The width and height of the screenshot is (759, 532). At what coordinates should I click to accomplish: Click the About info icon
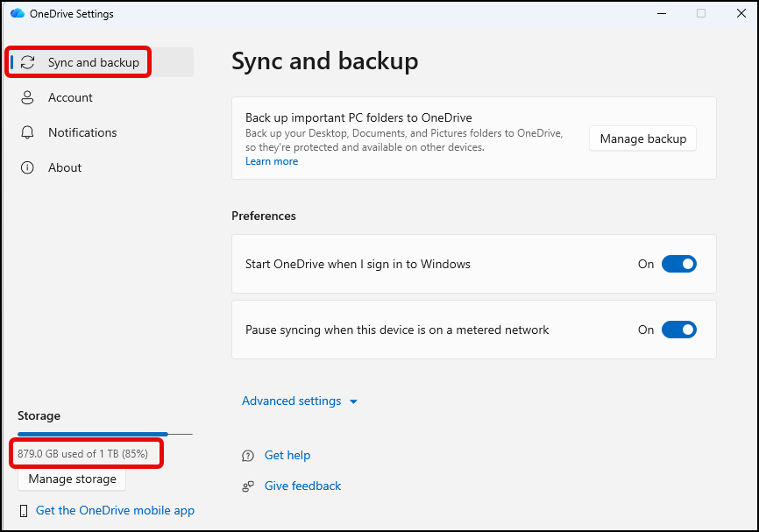coord(28,167)
